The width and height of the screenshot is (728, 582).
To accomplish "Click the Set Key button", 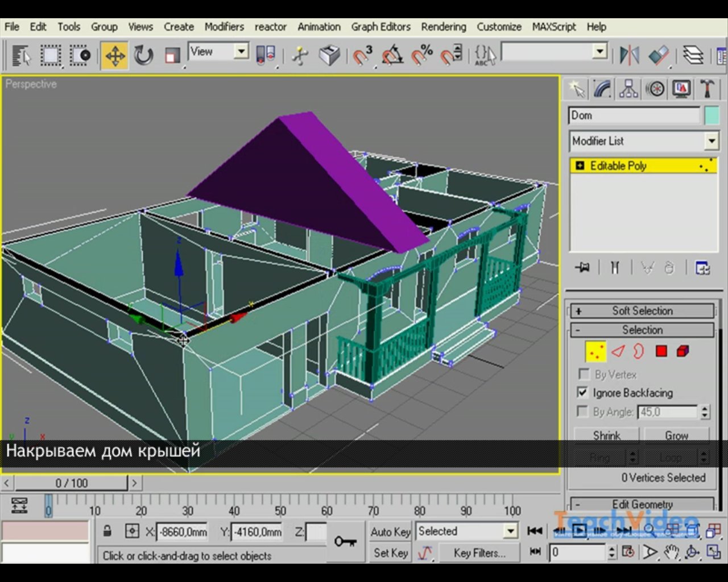I will click(x=390, y=553).
